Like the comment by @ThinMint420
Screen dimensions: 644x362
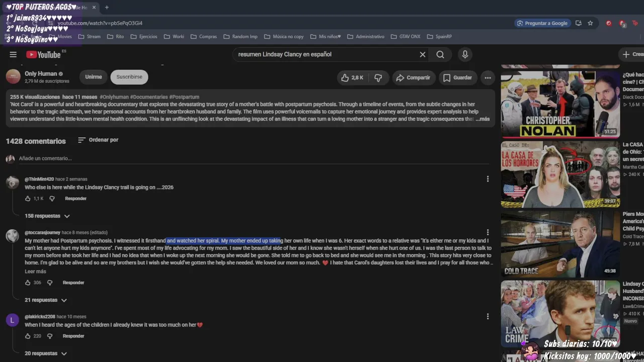click(28, 199)
